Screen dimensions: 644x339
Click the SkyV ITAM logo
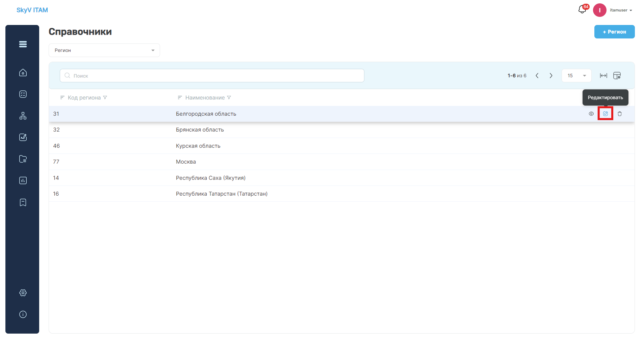[32, 10]
